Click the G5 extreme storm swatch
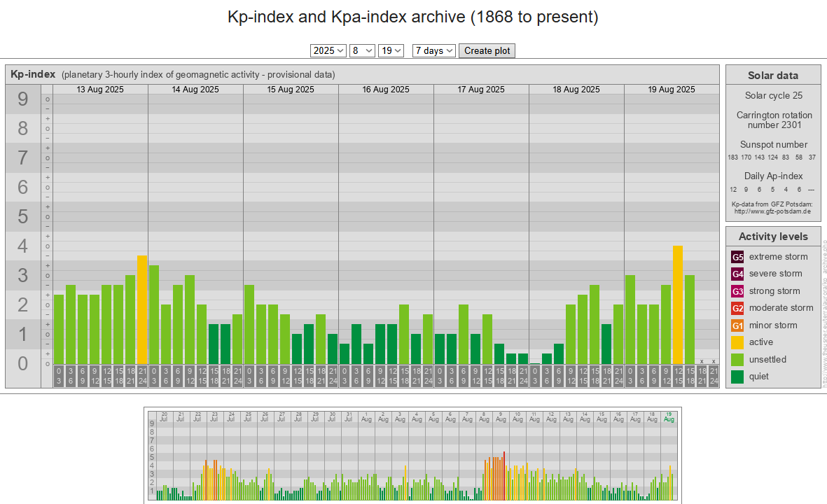Viewport: 827px width, 504px height. [737, 257]
